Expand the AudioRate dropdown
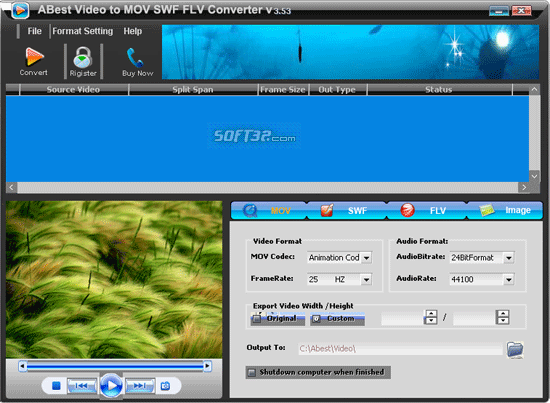The height and width of the screenshot is (403, 550). click(x=509, y=280)
